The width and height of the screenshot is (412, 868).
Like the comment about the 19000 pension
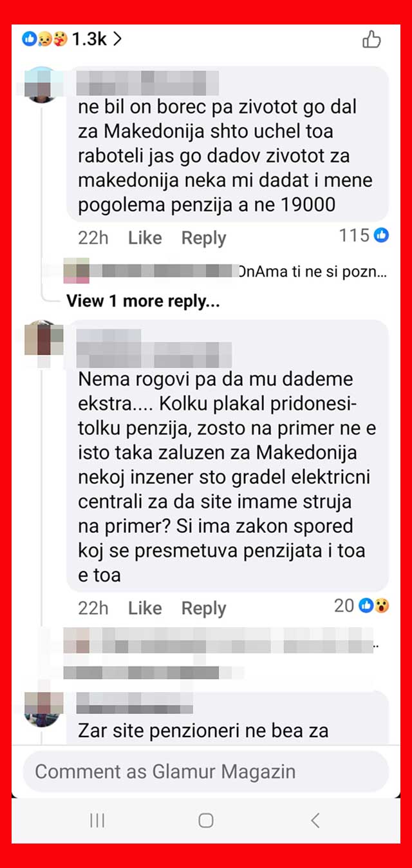pos(145,238)
